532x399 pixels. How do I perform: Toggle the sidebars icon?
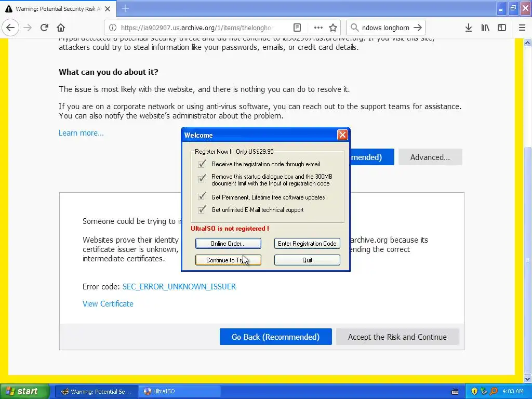(x=502, y=28)
